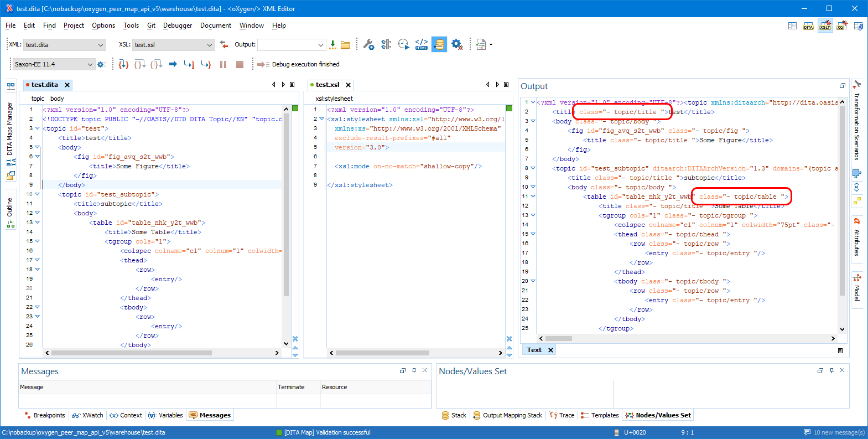Image resolution: width=868 pixels, height=439 pixels.
Task: Swap XML and XSL source files
Action: (x=224, y=44)
